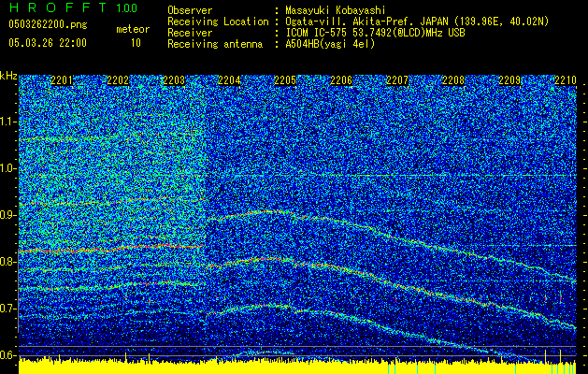Click the Observer label
Screen dimensions: 588x374
click(190, 10)
